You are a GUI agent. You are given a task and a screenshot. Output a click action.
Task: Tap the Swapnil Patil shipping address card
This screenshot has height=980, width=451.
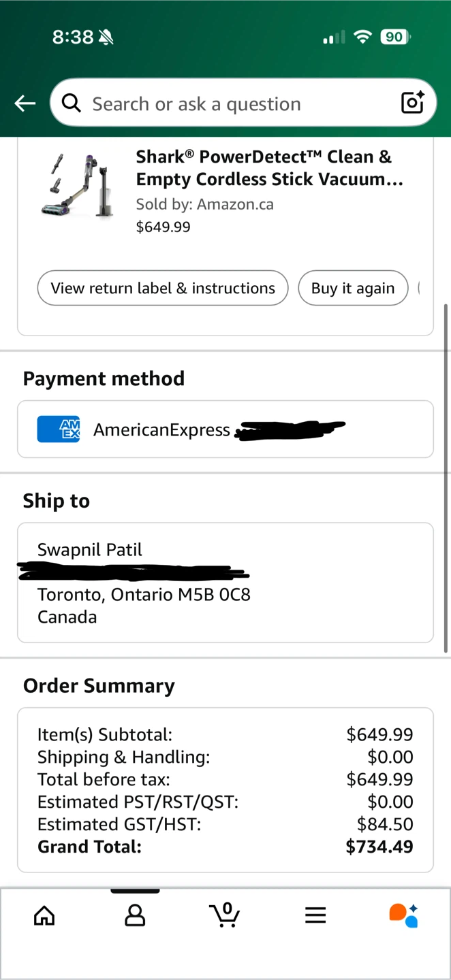click(x=225, y=583)
